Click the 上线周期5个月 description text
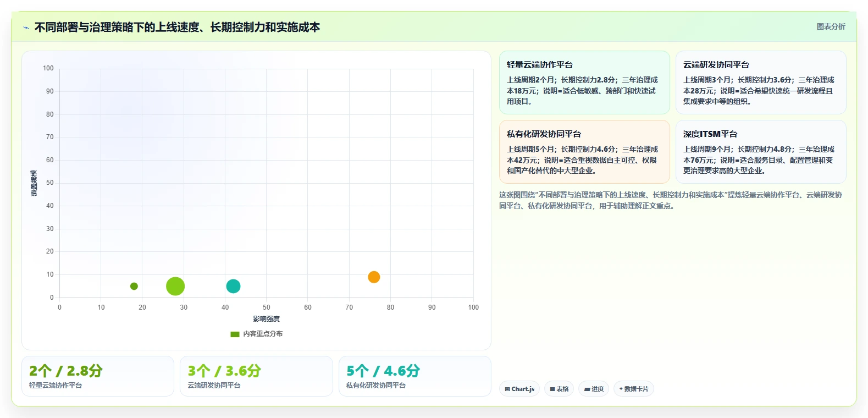Viewport: 868px width, 418px height. [582, 160]
